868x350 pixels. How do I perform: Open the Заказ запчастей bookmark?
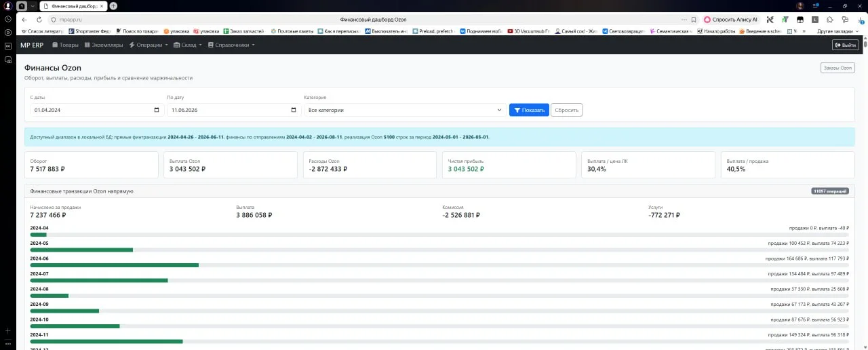[x=244, y=31]
